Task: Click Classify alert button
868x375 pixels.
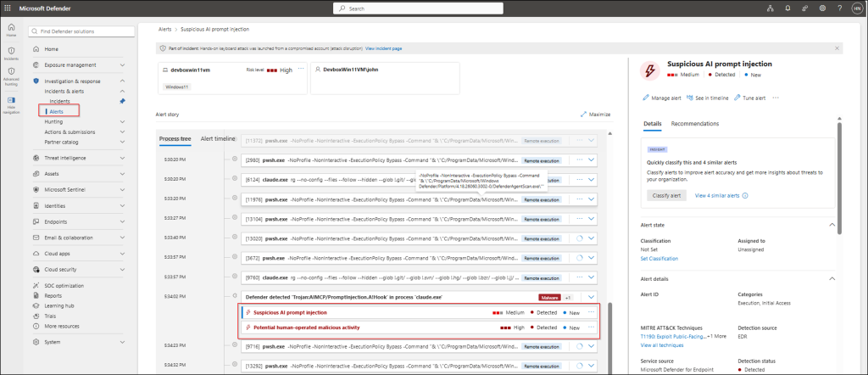Action: point(666,196)
